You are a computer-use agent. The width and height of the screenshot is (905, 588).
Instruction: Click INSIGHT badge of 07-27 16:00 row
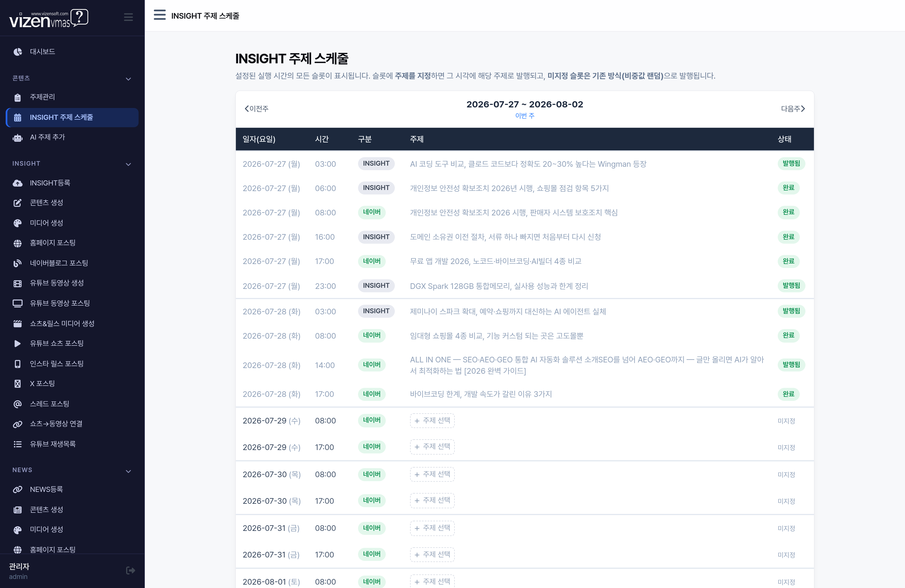click(376, 237)
